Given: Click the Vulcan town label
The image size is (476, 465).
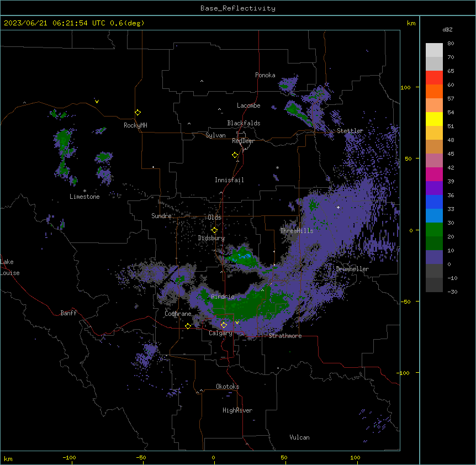Looking at the screenshot, I should 300,437.
